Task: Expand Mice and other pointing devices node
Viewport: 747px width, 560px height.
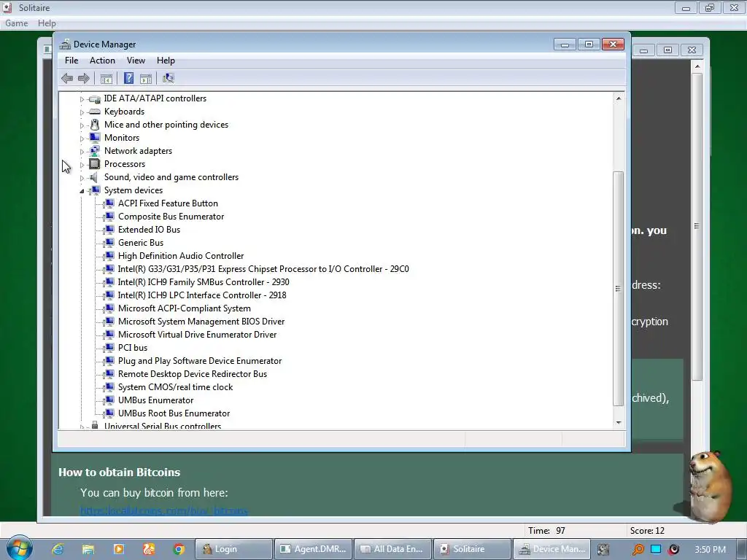Action: (x=82, y=125)
